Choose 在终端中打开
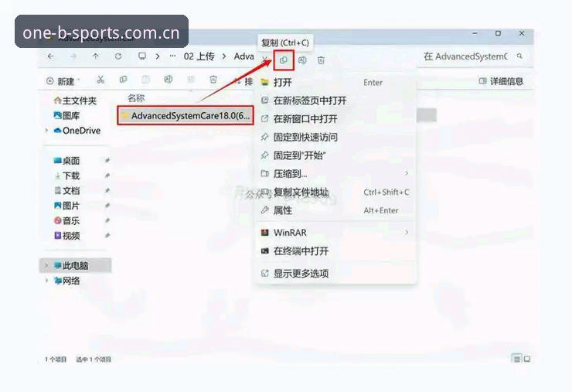This screenshot has height=392, width=572. [335, 251]
